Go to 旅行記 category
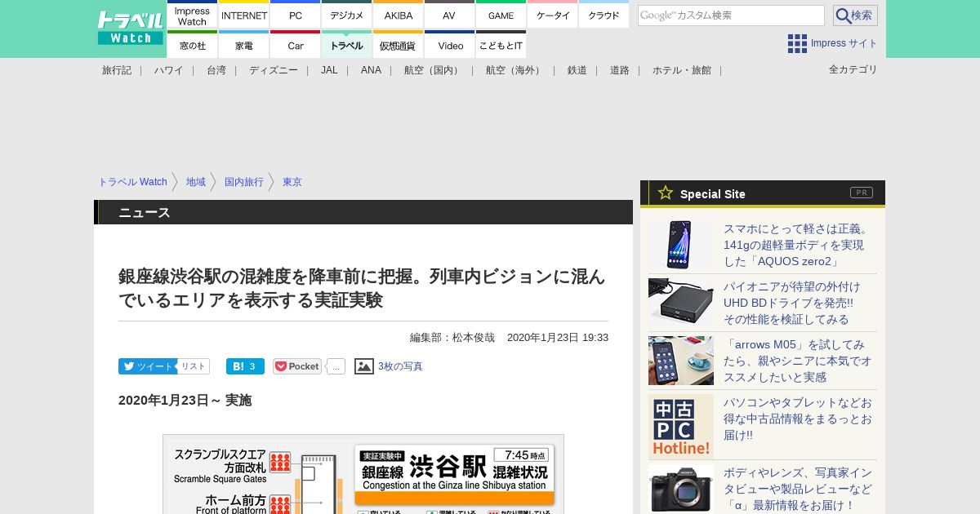The image size is (980, 514). point(117,70)
